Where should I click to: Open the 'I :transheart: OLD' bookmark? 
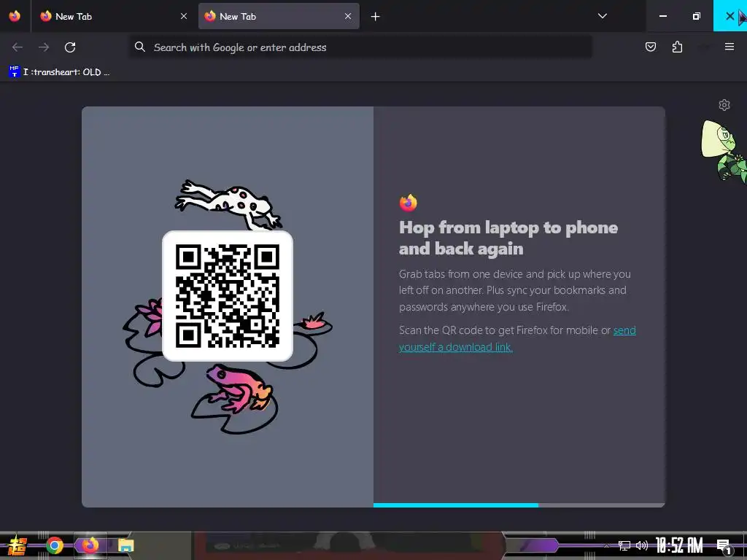coord(59,72)
